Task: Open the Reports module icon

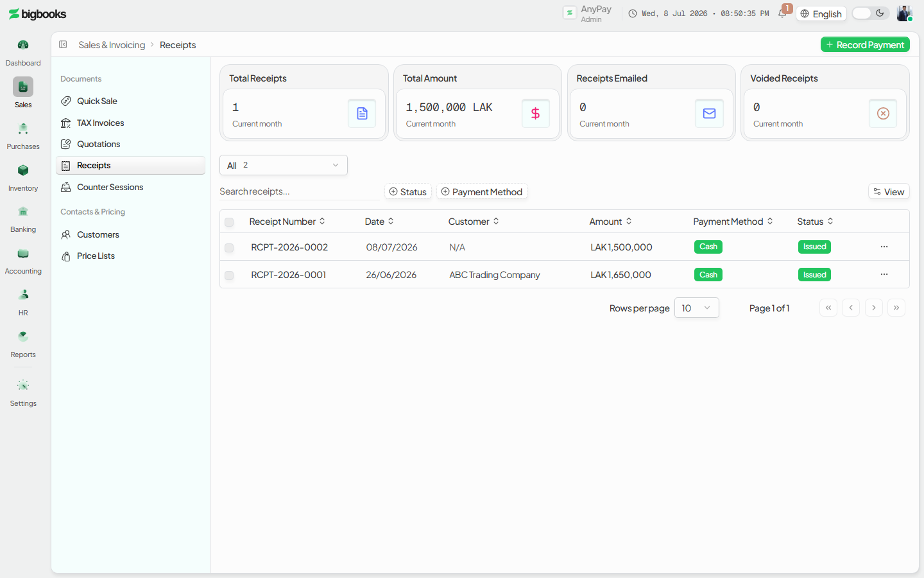Action: (23, 337)
